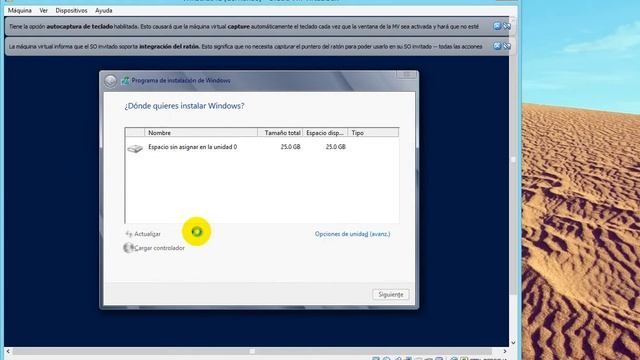Open the Máquina menu
The width and height of the screenshot is (640, 360).
coord(20,11)
